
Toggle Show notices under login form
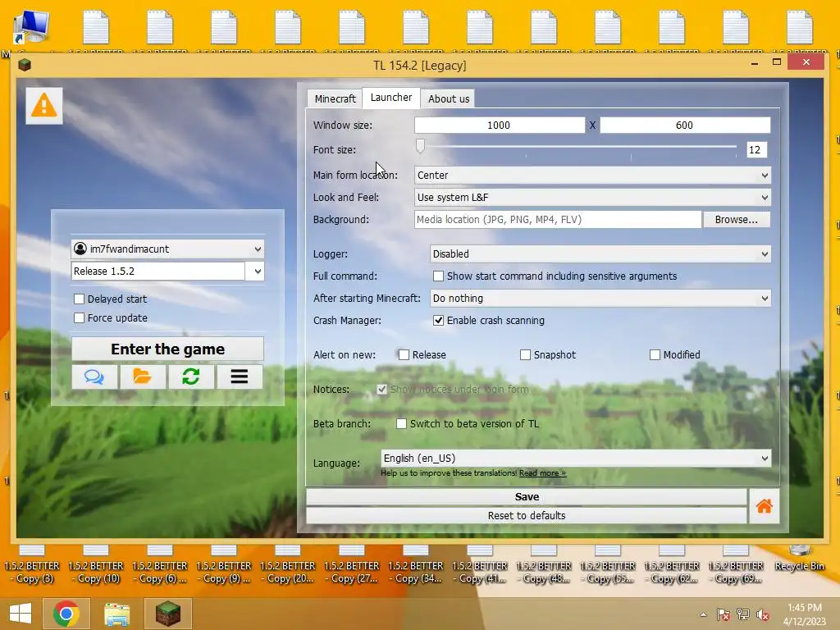coord(382,390)
